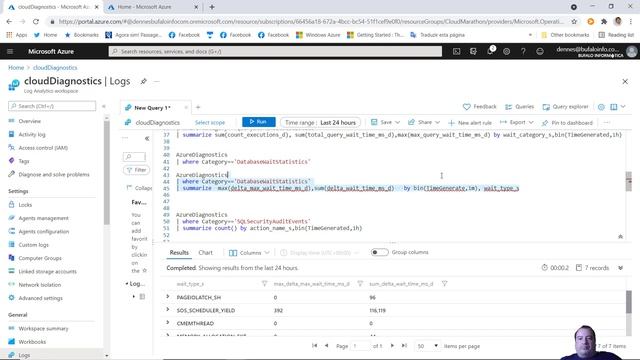Viewport: 640px width, 360px height.
Task: Open Feedback for Logs
Action: [480, 107]
